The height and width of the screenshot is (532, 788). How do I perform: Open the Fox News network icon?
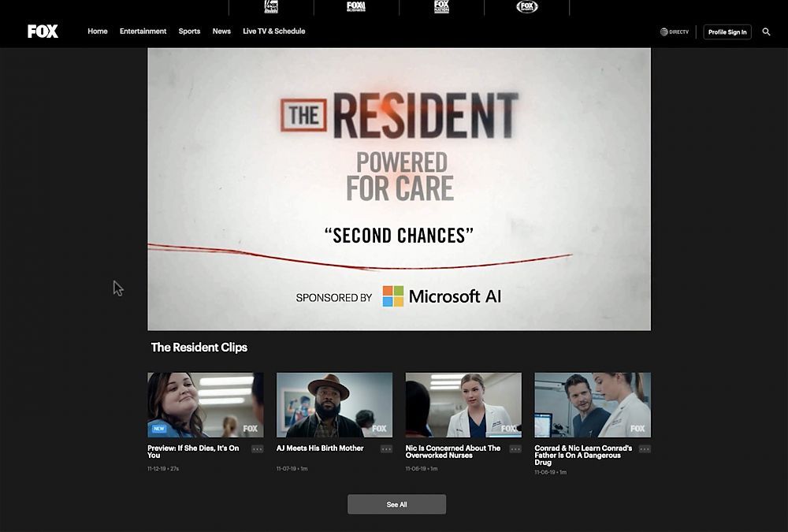click(x=271, y=7)
